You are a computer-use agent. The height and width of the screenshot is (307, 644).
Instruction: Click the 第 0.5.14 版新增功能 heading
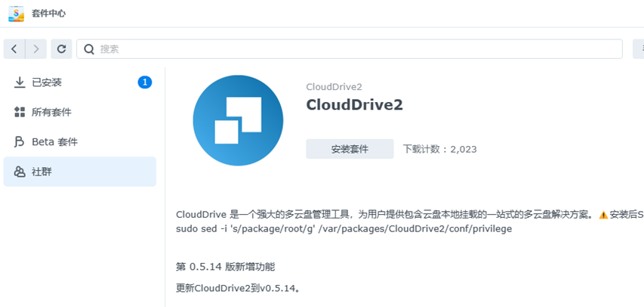[x=226, y=267]
